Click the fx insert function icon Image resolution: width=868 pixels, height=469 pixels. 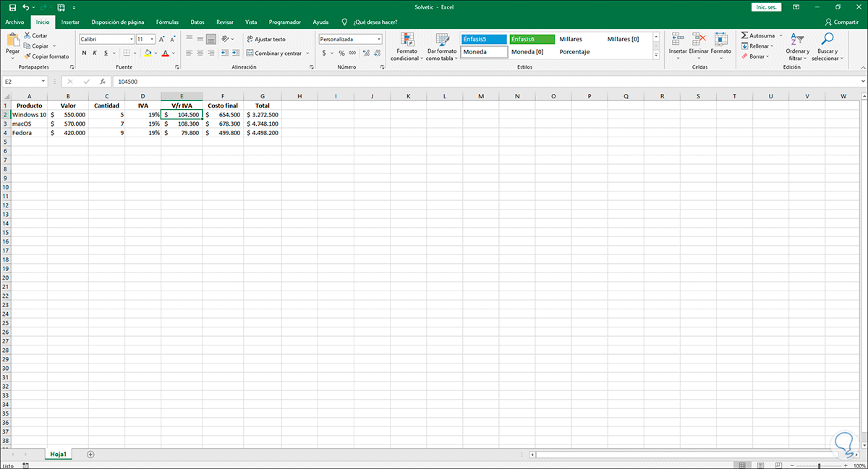click(103, 82)
